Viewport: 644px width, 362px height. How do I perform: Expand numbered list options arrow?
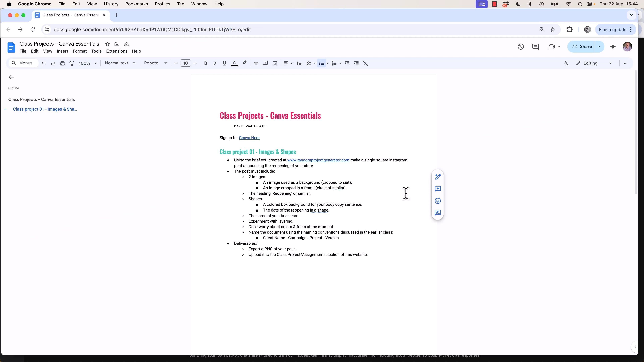(340, 63)
